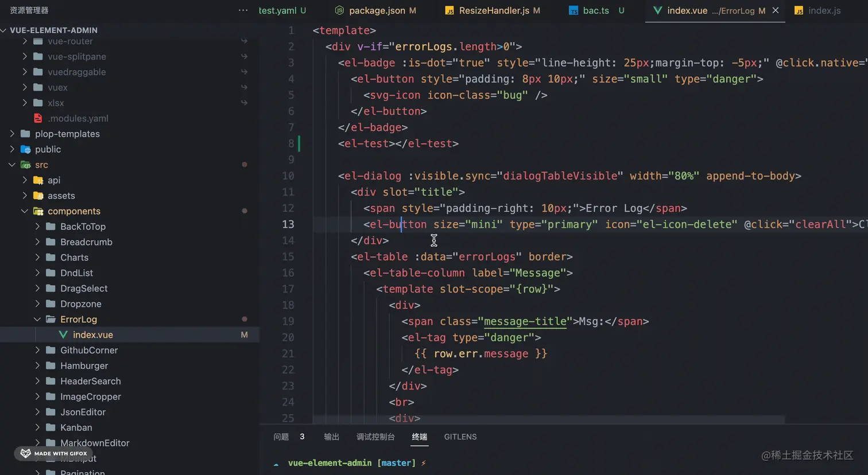
Task: Switch to the package.json tab
Action: point(377,10)
